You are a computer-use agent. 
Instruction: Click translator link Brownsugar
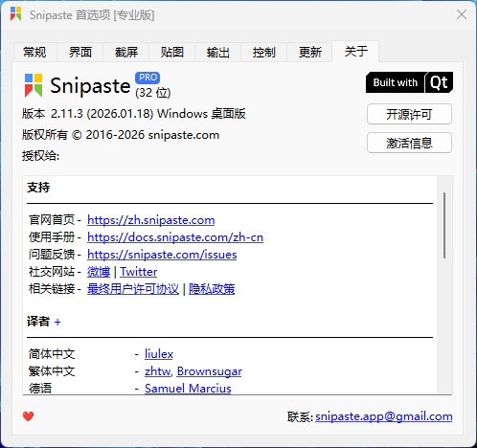(210, 371)
